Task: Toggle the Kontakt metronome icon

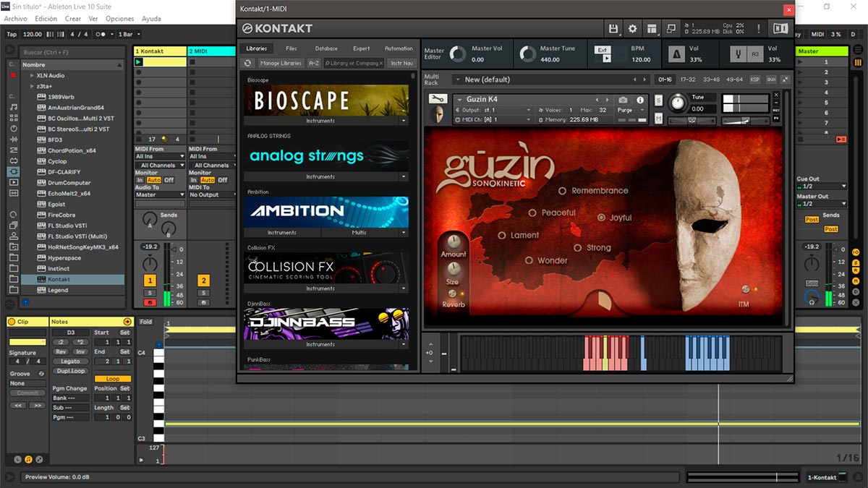Action: 676,54
